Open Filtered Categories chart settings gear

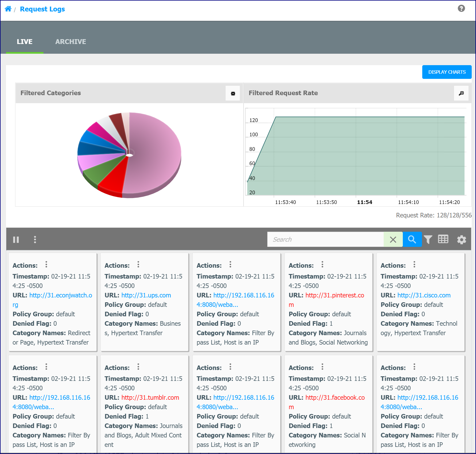233,93
